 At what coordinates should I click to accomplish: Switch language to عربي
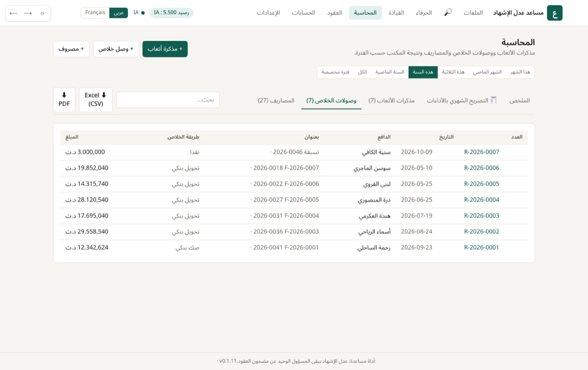point(119,13)
